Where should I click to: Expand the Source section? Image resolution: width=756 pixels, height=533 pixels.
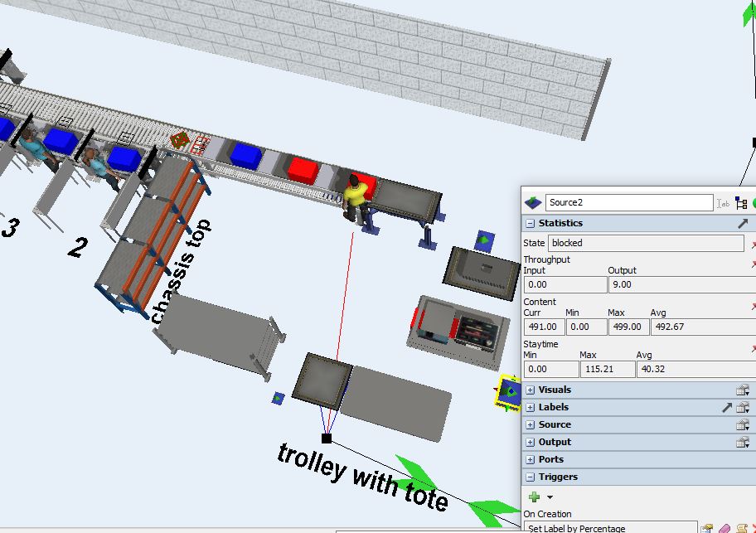[530, 424]
